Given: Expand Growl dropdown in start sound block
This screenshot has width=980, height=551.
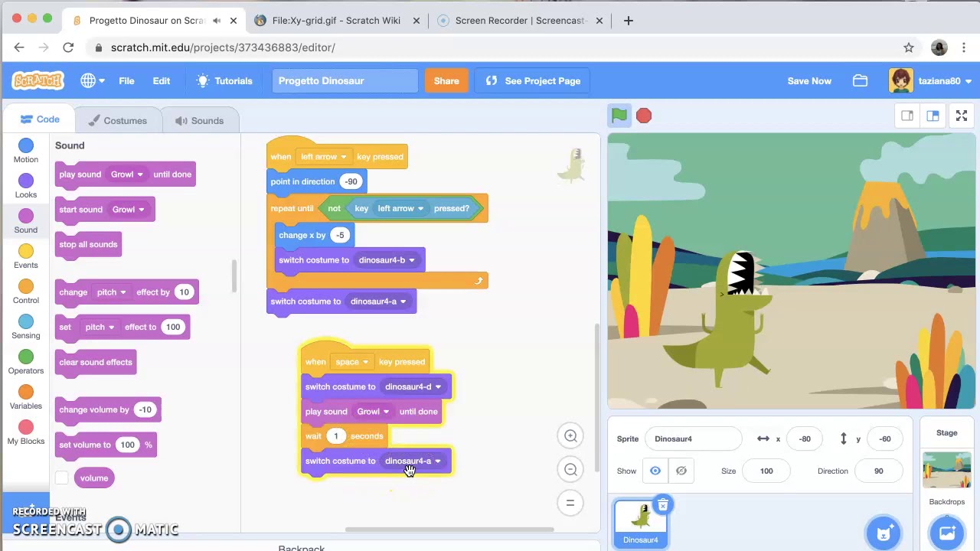Looking at the screenshot, I should pos(129,210).
